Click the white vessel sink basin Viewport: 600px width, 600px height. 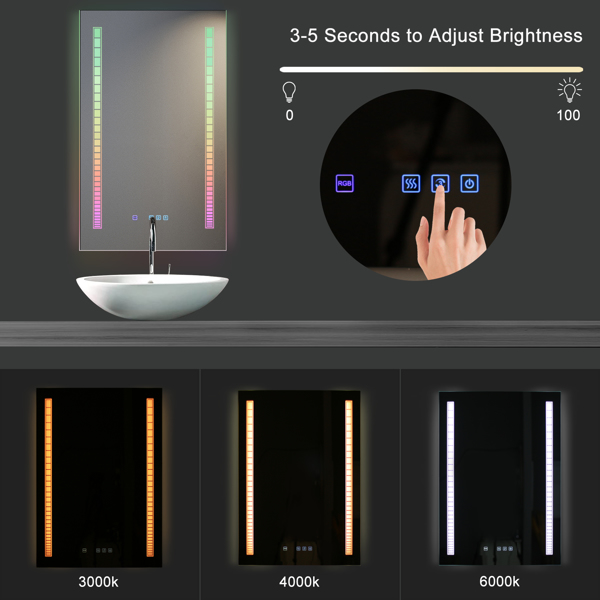(152, 296)
